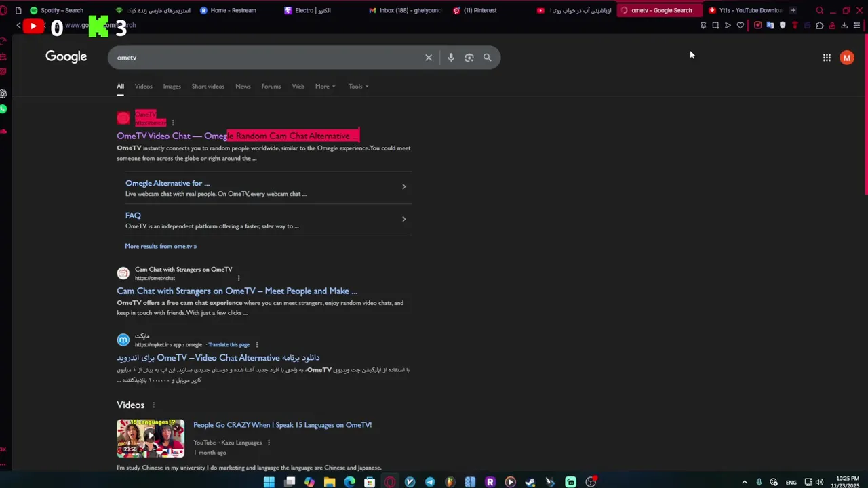
Task: Click 'Translate this page' link
Action: pos(229,344)
